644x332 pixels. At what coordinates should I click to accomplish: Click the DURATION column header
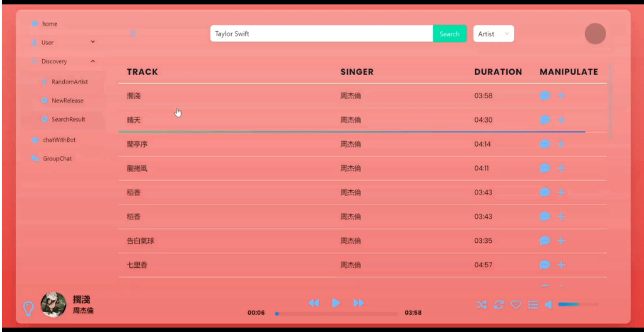(x=499, y=72)
